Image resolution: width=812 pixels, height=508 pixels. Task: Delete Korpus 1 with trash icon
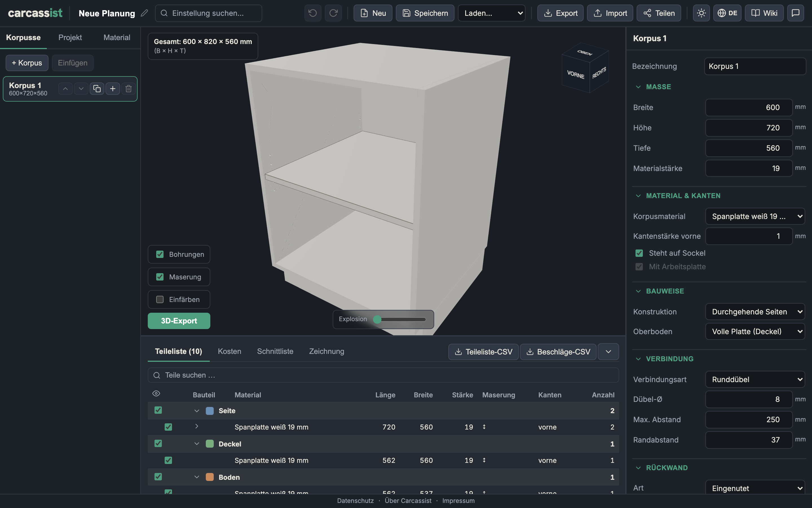pos(129,89)
